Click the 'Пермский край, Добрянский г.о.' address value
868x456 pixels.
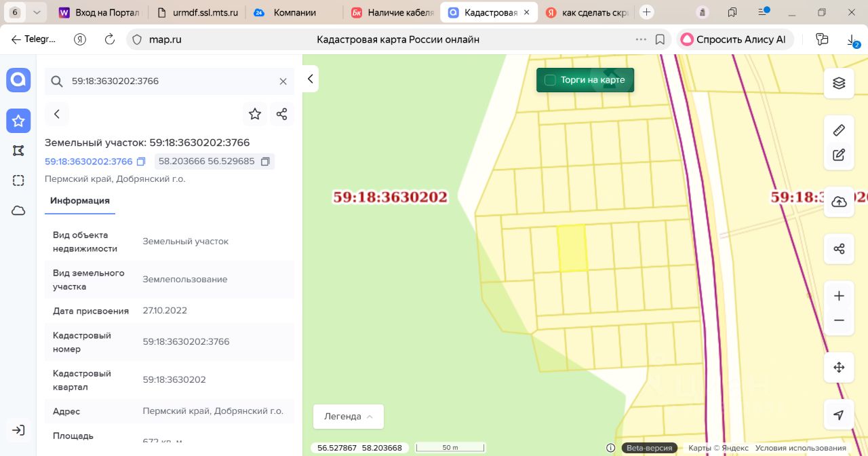(x=213, y=411)
